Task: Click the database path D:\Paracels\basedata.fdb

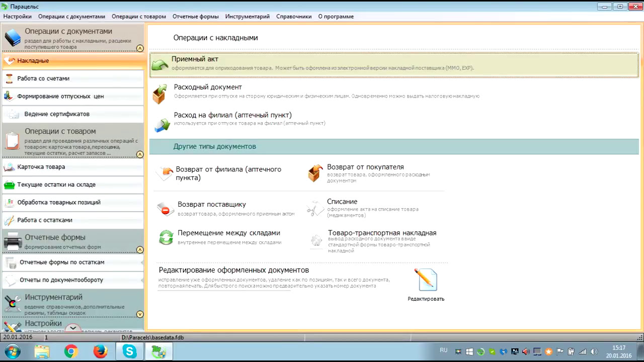Action: click(x=153, y=337)
